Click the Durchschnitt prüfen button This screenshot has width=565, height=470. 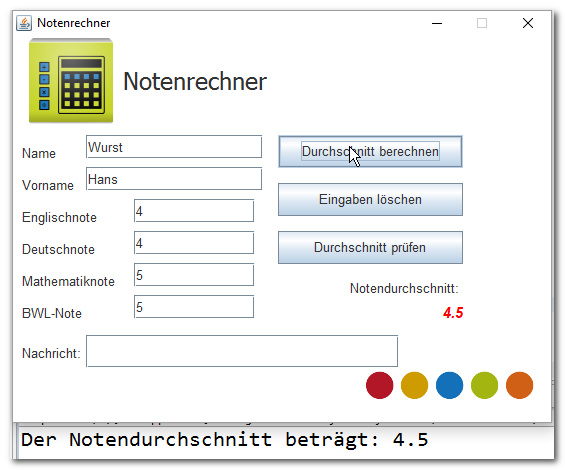(x=370, y=247)
